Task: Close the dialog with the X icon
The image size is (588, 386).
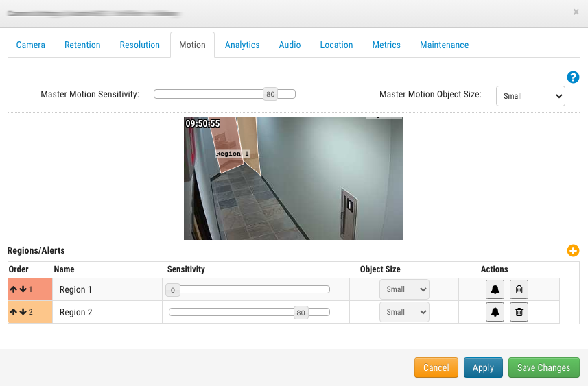Action: [576, 12]
